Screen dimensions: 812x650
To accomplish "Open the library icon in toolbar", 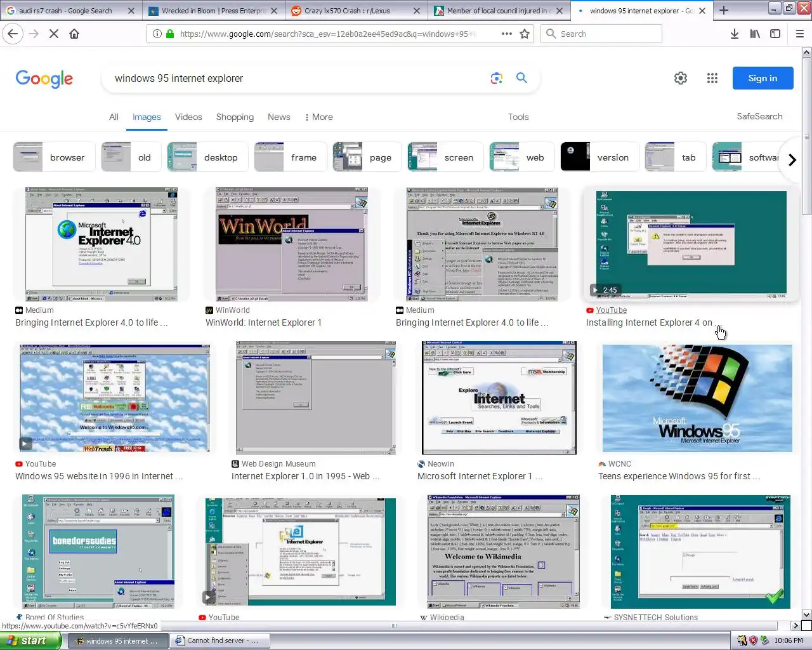I will (755, 34).
